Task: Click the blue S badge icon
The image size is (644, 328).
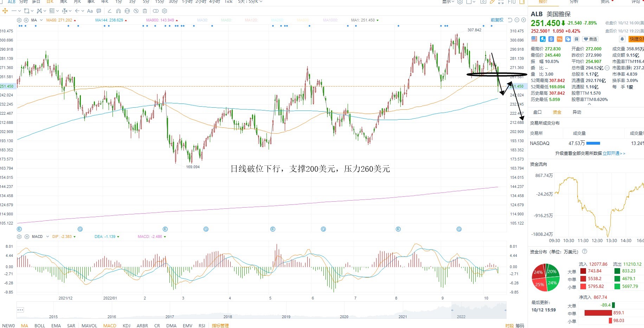Action: coord(551,39)
